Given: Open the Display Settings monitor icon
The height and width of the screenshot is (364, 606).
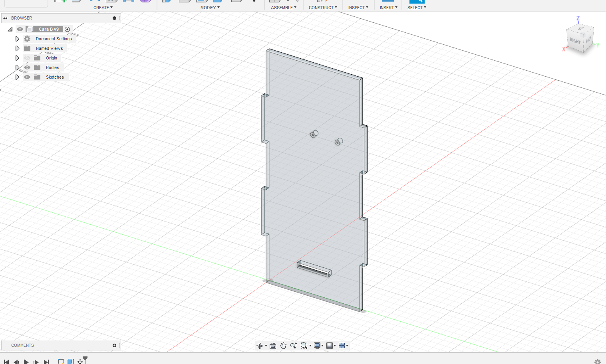Looking at the screenshot, I should click(x=317, y=346).
